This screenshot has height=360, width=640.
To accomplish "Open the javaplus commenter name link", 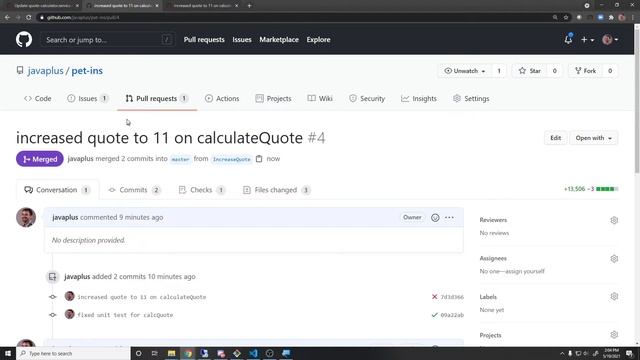I will [x=65, y=218].
